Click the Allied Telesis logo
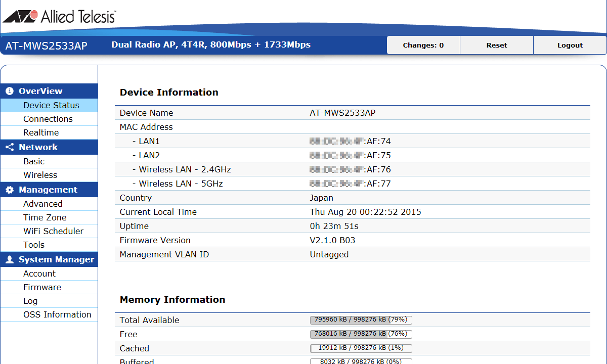Viewport: 607px width, 364px height. click(x=59, y=16)
